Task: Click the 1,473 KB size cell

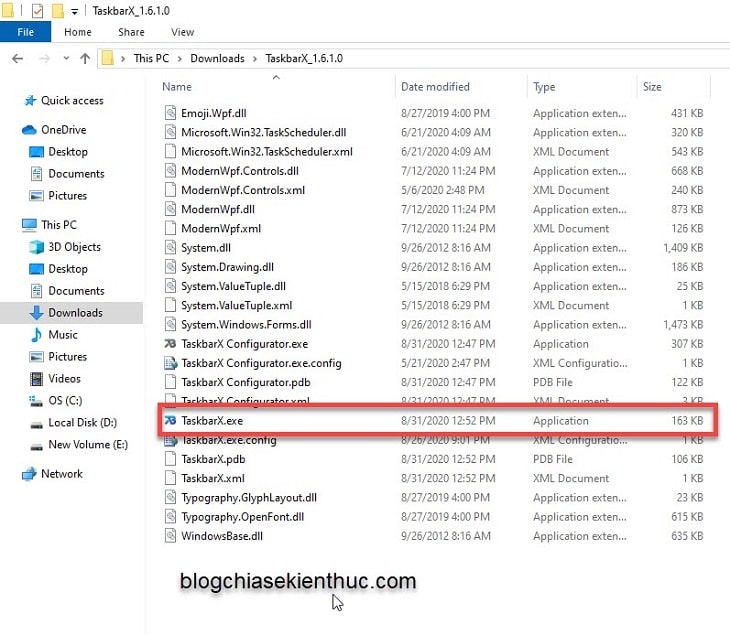Action: (x=683, y=324)
